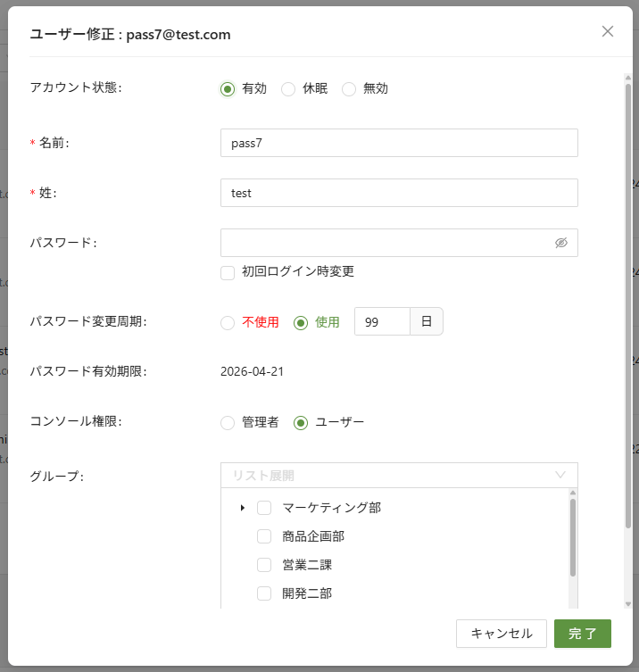This screenshot has width=639, height=672.
Task: Click the 姓 text field
Action: coord(398,193)
